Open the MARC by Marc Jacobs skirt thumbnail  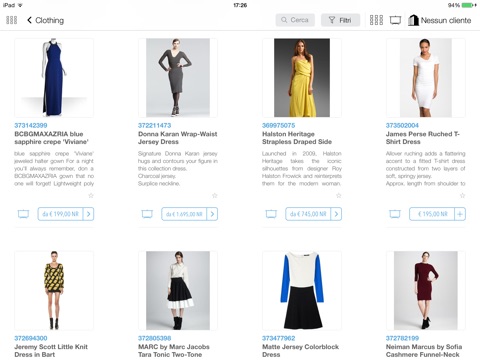[x=178, y=291]
